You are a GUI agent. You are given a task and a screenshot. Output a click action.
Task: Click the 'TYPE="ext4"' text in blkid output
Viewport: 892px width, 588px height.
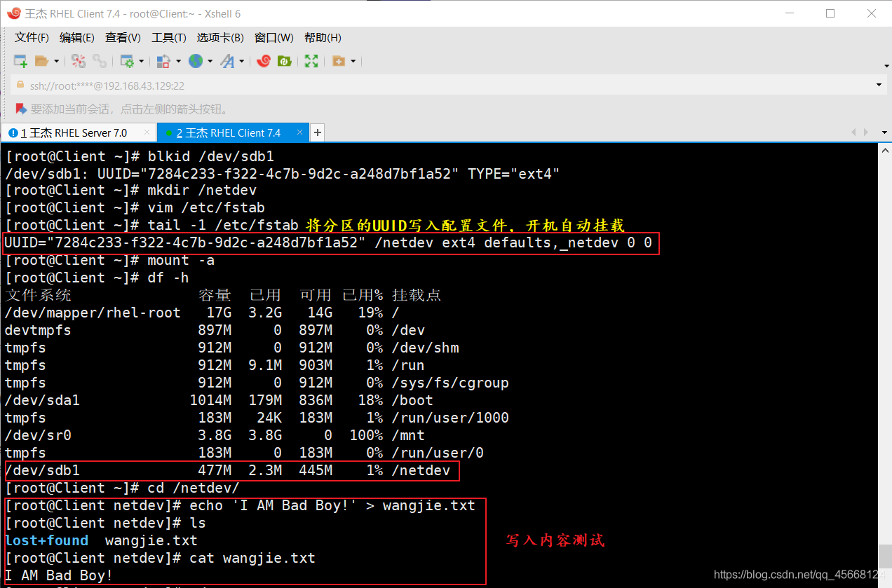(514, 173)
